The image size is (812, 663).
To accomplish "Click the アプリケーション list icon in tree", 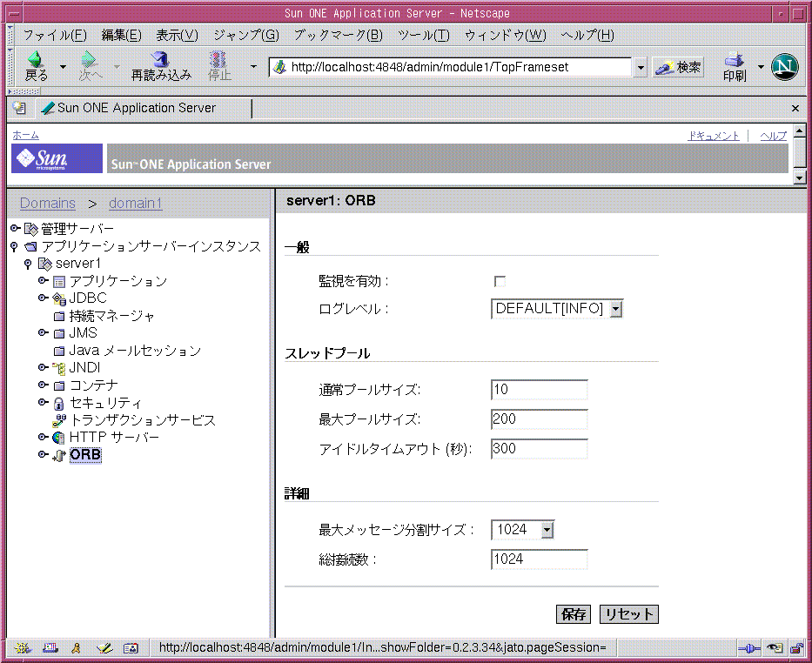I will point(59,282).
